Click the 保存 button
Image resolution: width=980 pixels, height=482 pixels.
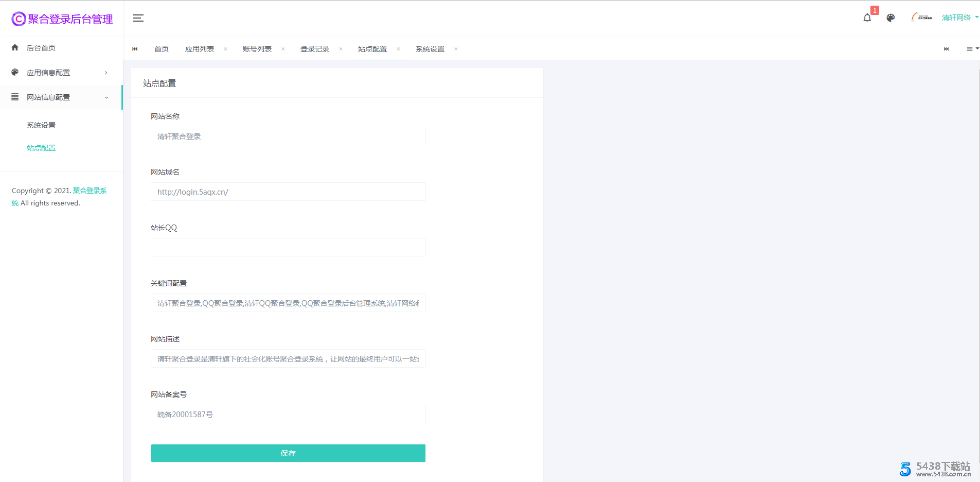coord(288,453)
